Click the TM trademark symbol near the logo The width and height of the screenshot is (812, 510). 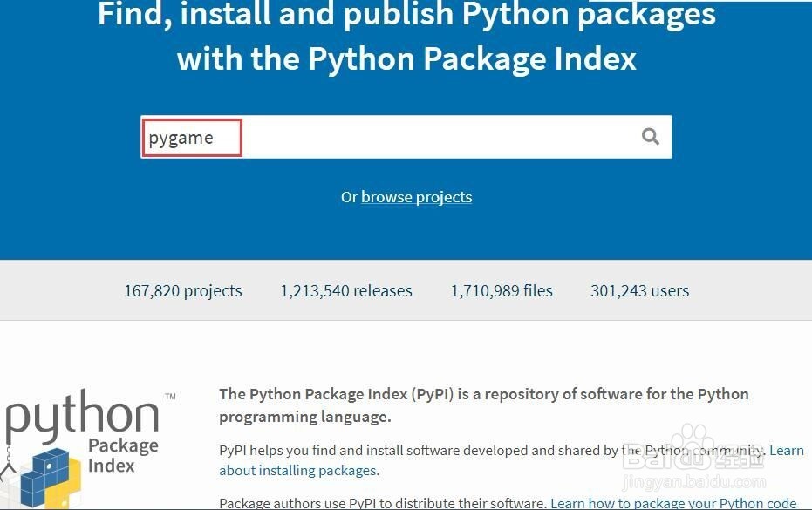pos(170,398)
